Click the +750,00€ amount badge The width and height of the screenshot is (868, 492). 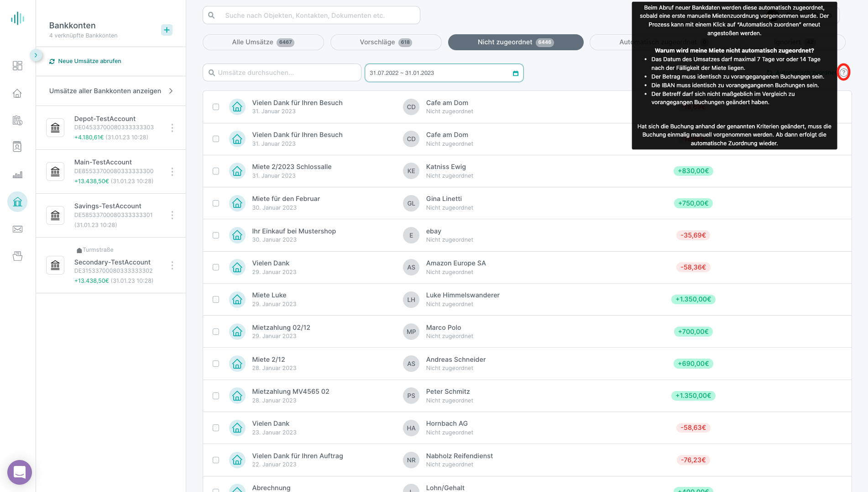pos(693,203)
